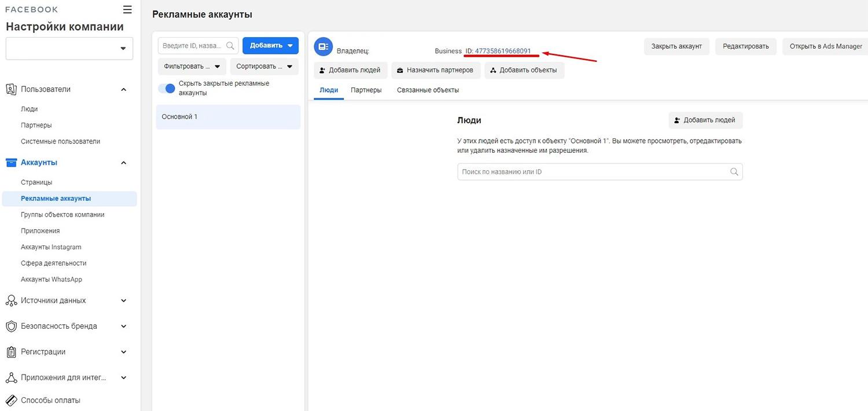Open the Фильтровать dropdown

click(x=192, y=67)
